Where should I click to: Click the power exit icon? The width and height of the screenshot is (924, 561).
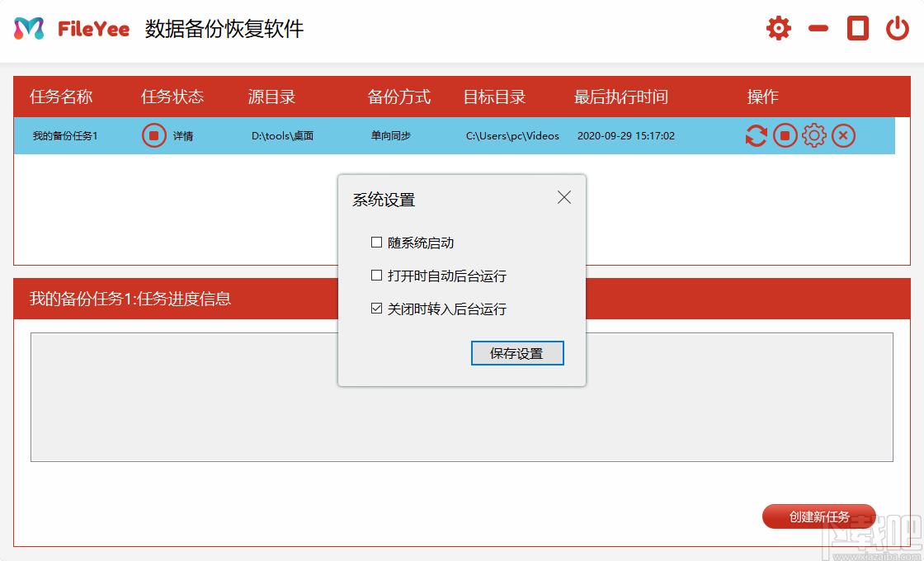(898, 28)
